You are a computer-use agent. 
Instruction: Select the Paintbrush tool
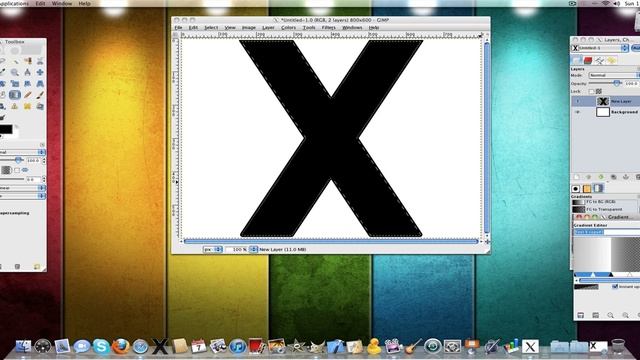click(x=40, y=95)
